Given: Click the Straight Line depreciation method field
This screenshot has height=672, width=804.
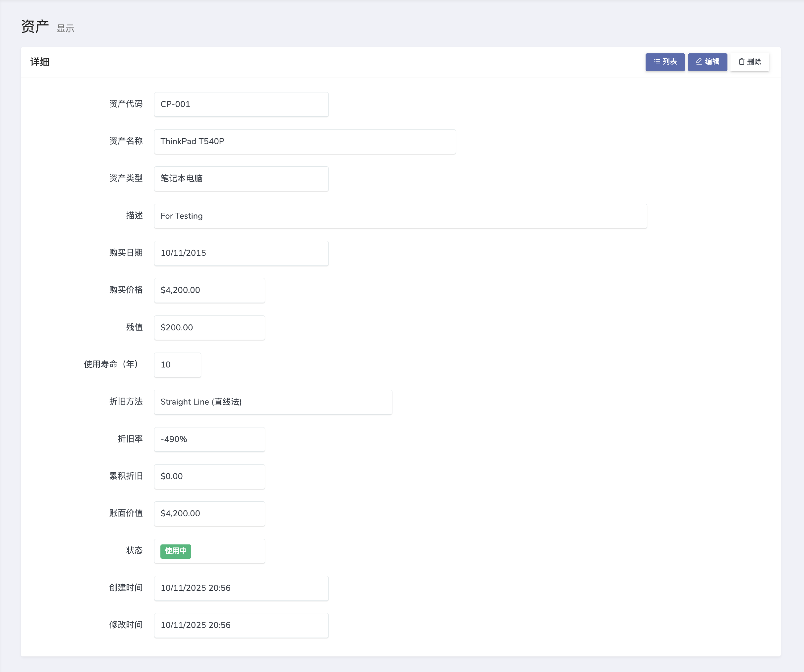Looking at the screenshot, I should 273,402.
